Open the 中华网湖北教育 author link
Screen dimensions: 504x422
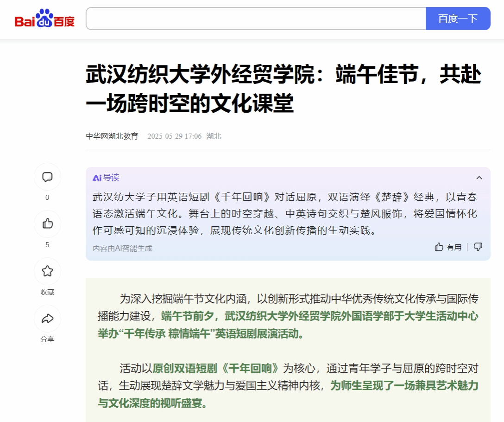[x=112, y=136]
